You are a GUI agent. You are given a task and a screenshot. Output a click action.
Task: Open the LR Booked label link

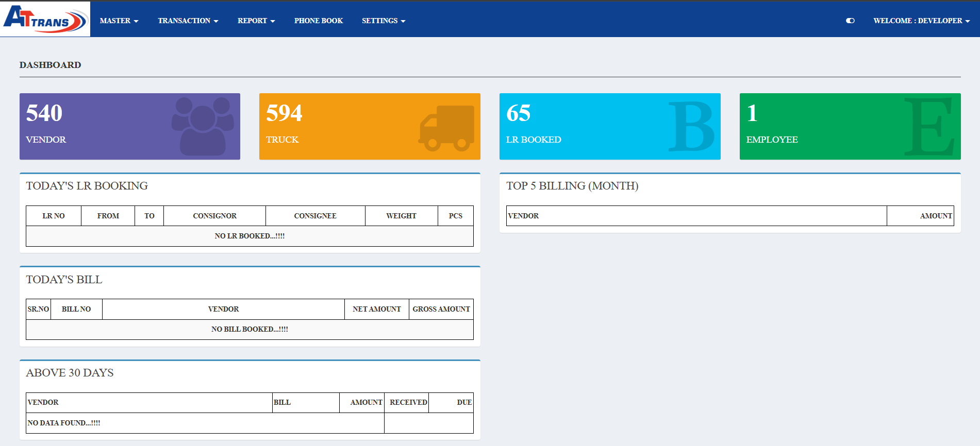point(534,140)
